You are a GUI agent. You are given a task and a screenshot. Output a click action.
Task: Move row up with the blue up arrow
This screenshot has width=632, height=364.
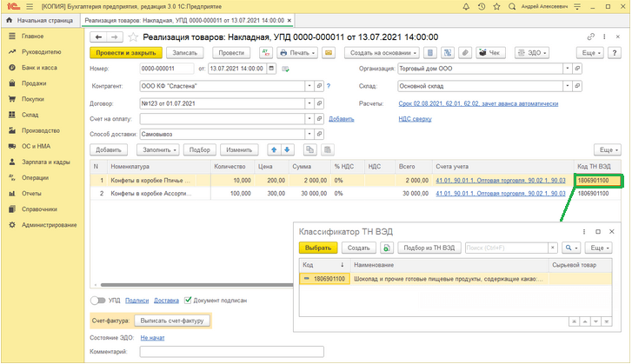click(x=274, y=149)
